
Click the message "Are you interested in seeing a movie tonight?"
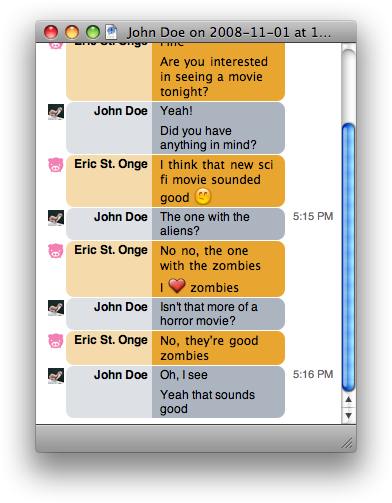tap(214, 77)
